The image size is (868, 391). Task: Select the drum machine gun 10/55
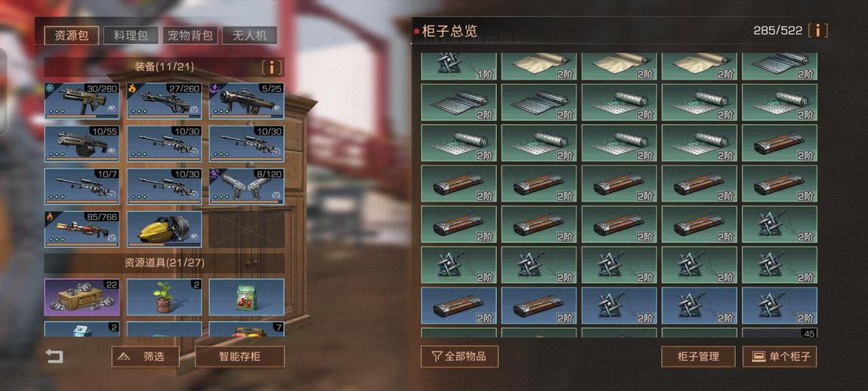(82, 144)
